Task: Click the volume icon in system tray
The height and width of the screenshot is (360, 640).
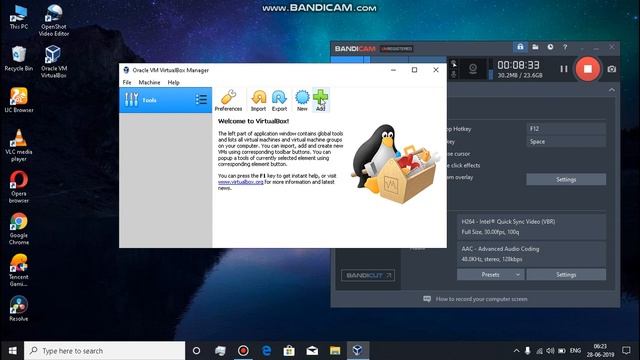Action: (x=550, y=351)
